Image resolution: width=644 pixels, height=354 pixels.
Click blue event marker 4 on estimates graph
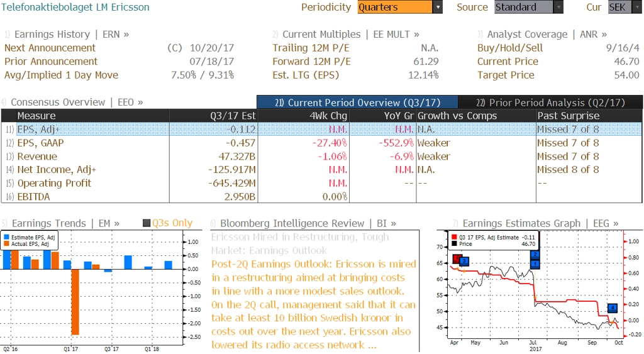click(x=613, y=307)
